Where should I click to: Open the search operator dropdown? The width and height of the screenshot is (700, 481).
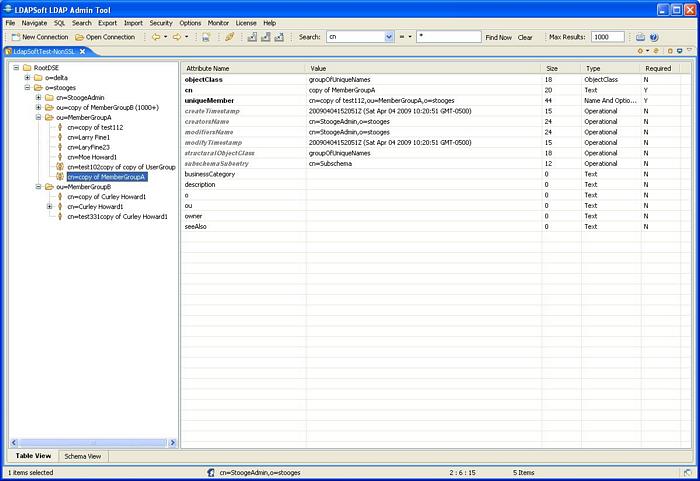click(x=409, y=37)
